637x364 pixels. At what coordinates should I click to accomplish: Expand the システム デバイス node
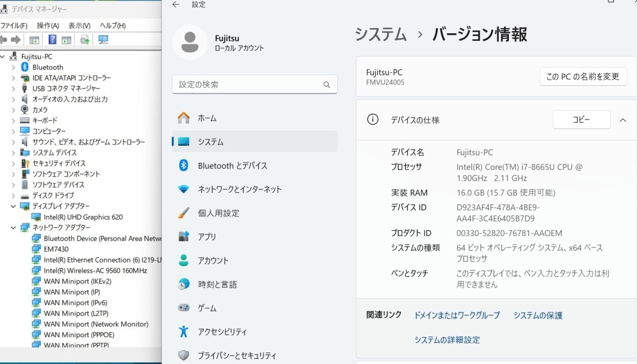pos(13,153)
